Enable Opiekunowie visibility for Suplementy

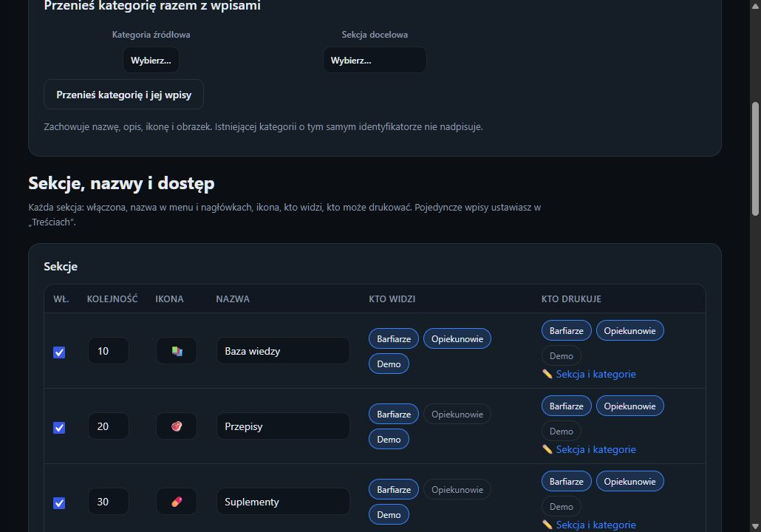(x=457, y=489)
